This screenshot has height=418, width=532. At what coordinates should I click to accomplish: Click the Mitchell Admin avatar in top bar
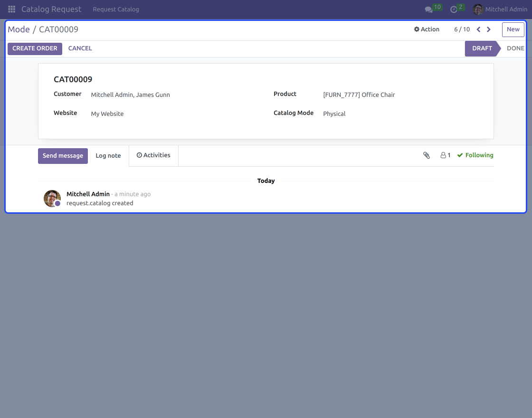[x=478, y=9]
